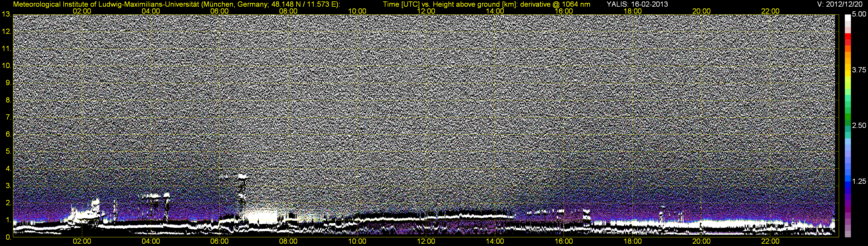The width and height of the screenshot is (868, 246).
Task: Select the 'YALIS: 16-02-2013' date label
Action: [x=637, y=4]
